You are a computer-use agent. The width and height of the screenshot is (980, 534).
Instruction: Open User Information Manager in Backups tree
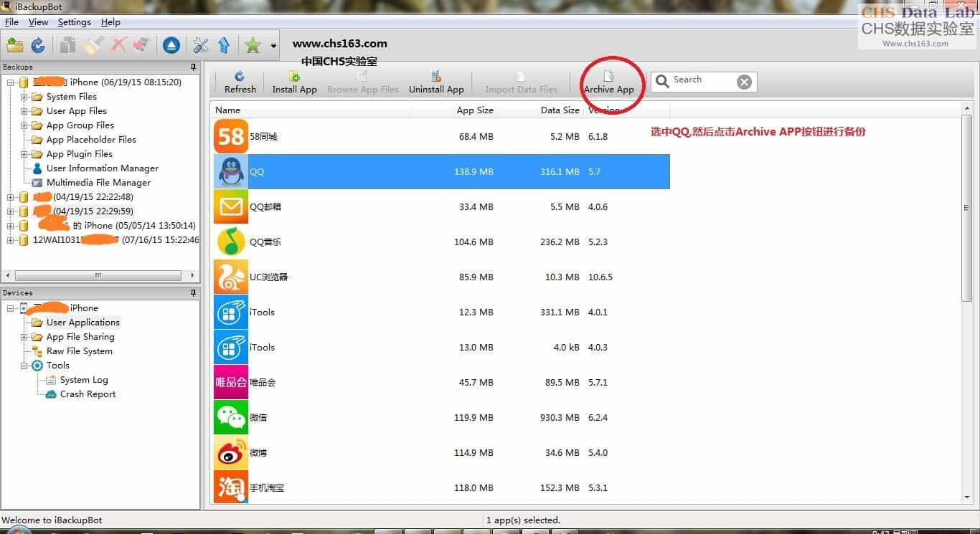[x=102, y=168]
